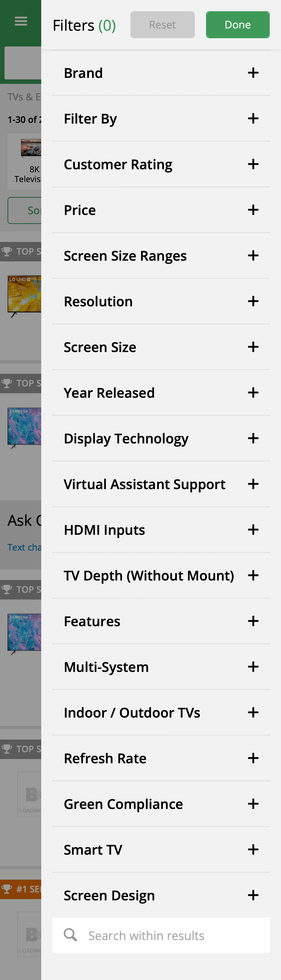Click the Reset button
Viewport: 281px width, 980px height.
(162, 24)
